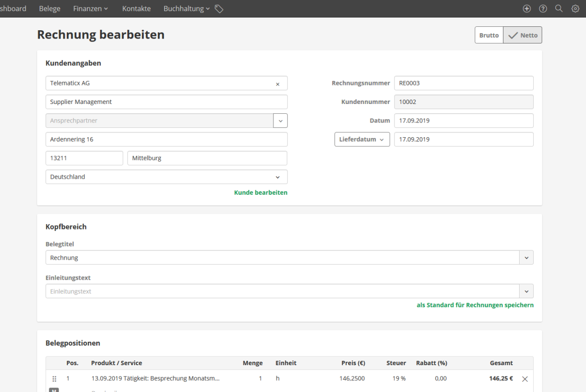
Task: Click the delivery date field beside Lieferdatum
Action: (464, 139)
